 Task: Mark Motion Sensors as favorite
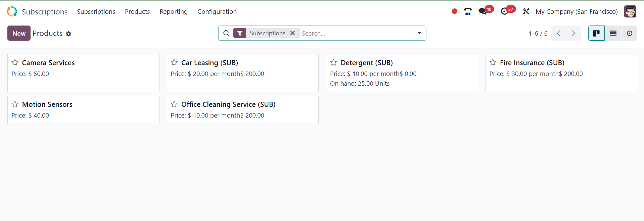tap(15, 104)
